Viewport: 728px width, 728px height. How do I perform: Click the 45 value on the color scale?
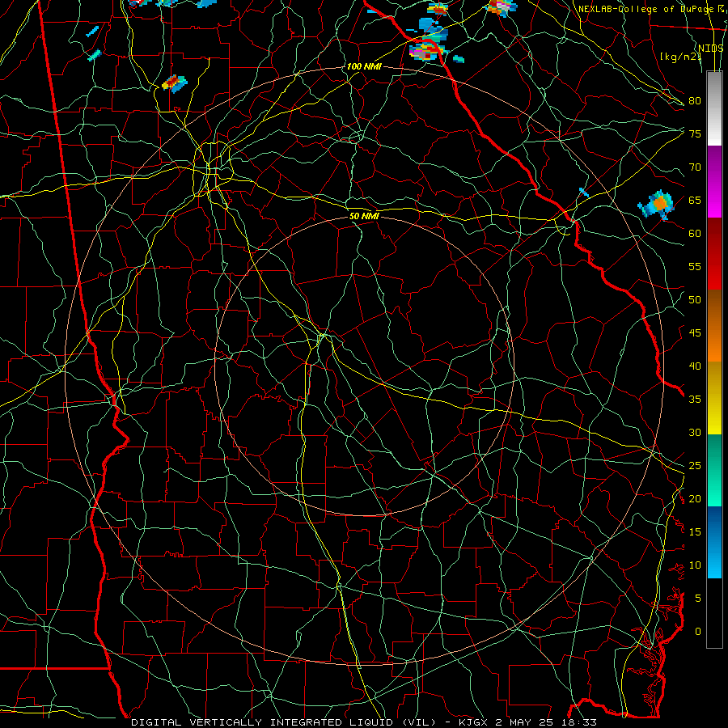(x=695, y=333)
